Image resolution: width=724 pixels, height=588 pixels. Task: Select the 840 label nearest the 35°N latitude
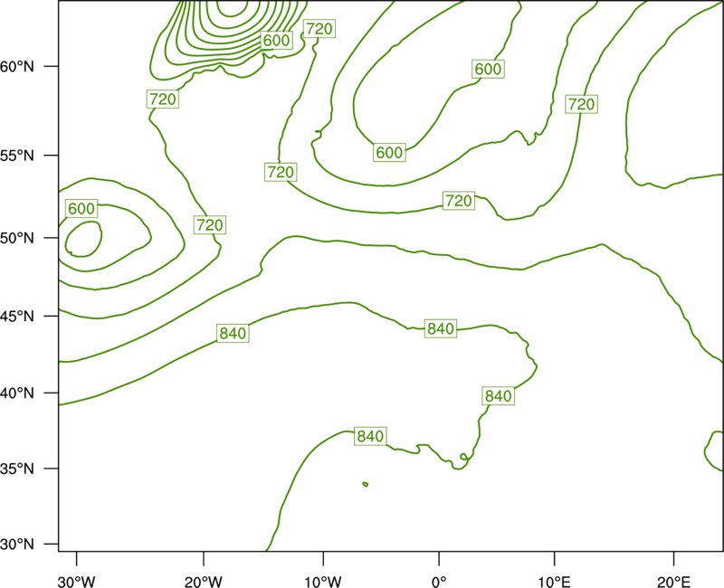(x=370, y=436)
